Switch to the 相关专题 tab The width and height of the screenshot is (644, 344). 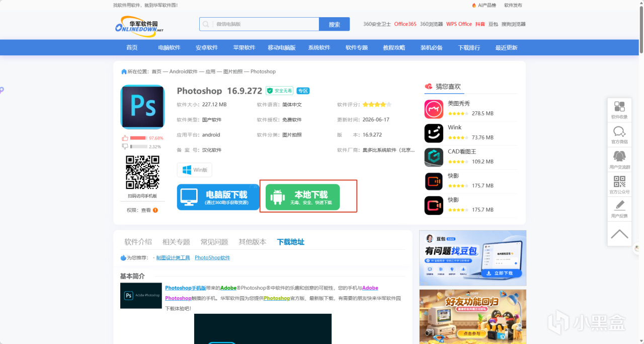[176, 242]
